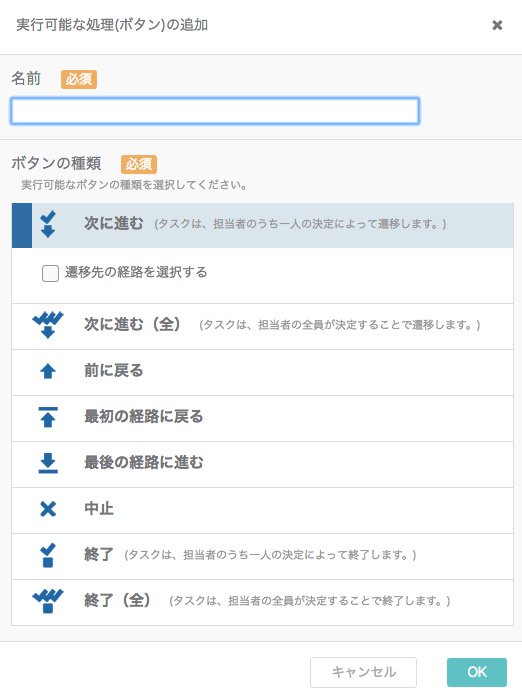Select 最後の経路に進む option text
This screenshot has height=699, width=522.
(x=144, y=462)
